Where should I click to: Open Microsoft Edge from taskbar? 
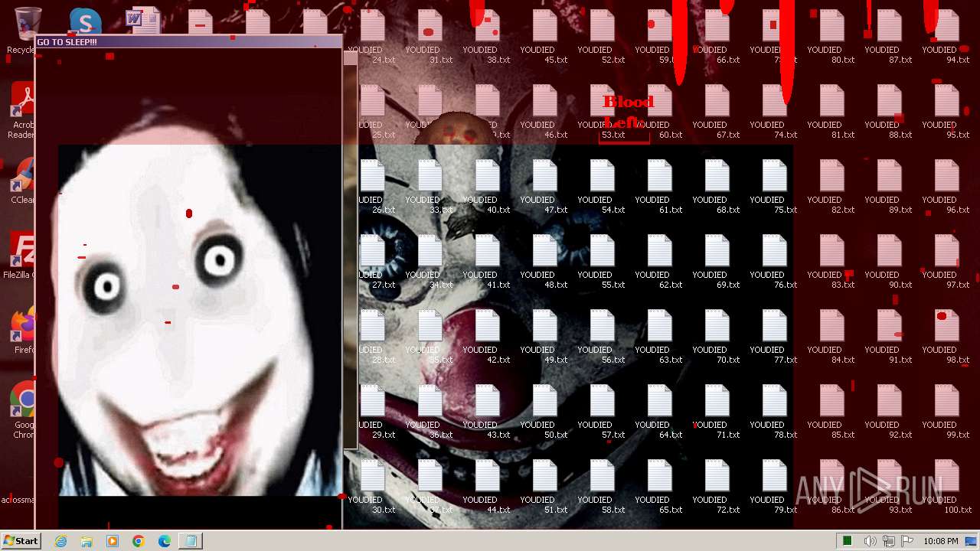pos(165,541)
